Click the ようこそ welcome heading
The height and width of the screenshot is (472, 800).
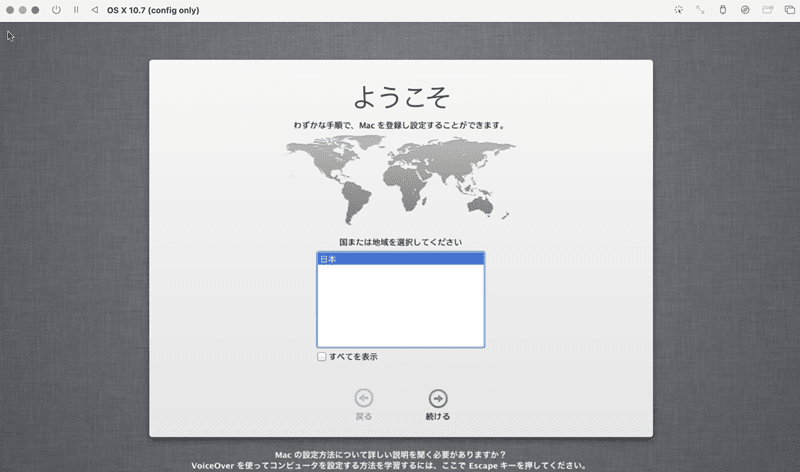pyautogui.click(x=402, y=96)
